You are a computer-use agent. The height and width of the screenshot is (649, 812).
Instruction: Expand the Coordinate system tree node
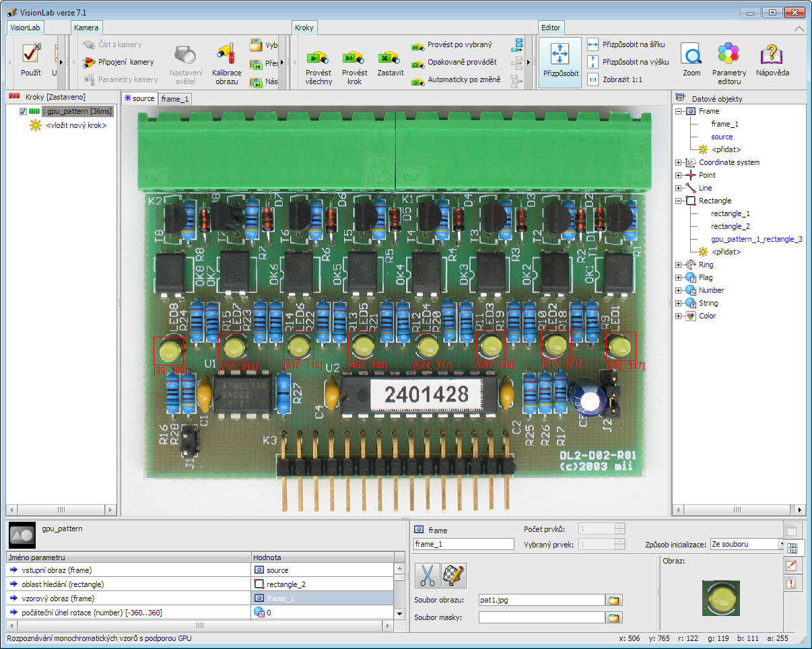tap(679, 162)
